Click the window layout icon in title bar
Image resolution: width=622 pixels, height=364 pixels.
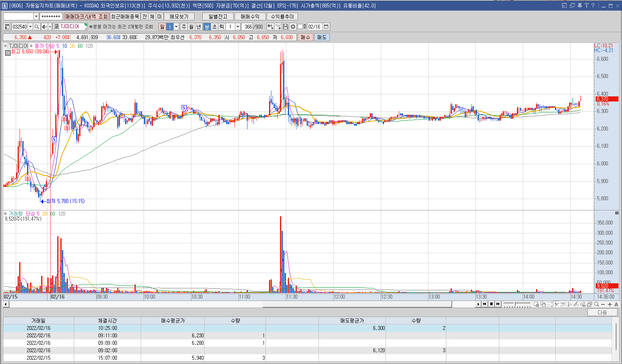tap(564, 5)
